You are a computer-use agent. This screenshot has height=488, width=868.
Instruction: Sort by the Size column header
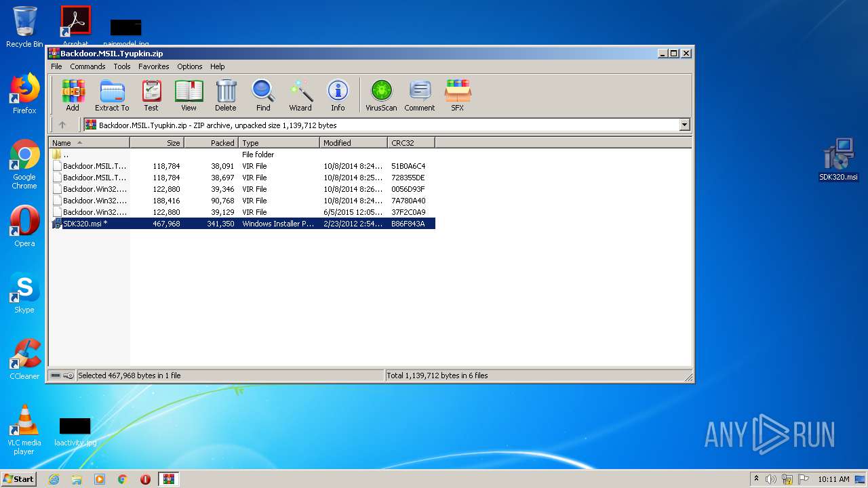point(157,142)
